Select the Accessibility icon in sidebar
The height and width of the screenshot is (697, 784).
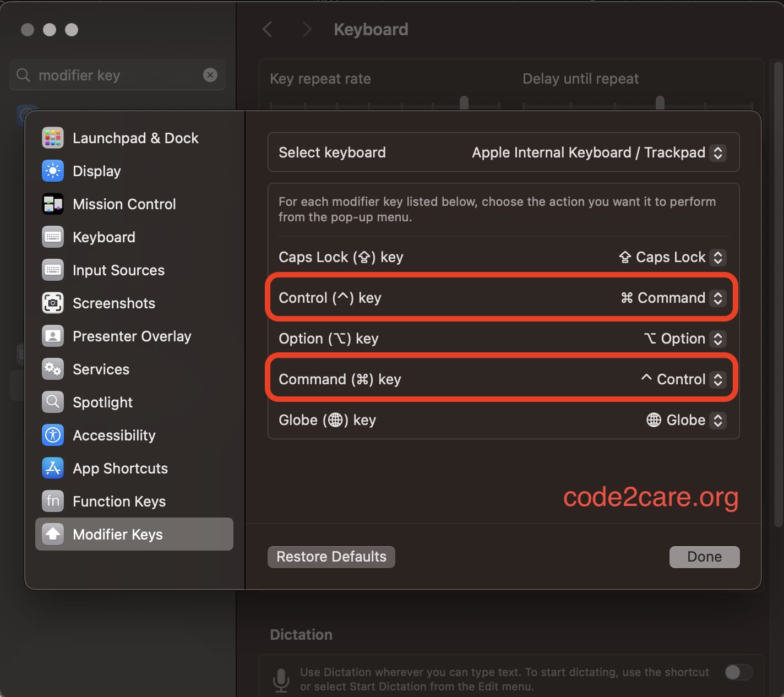(52, 435)
